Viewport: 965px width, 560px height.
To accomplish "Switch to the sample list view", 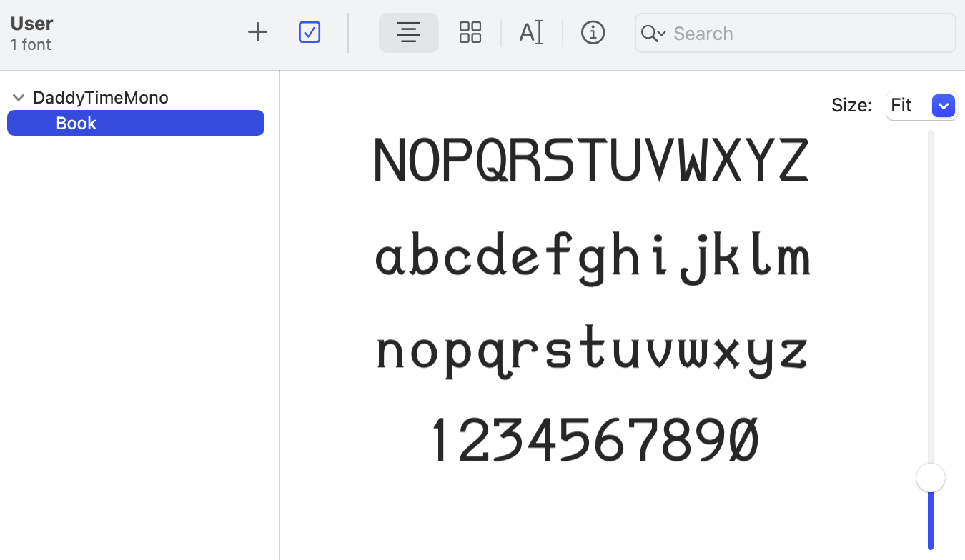I will pos(408,32).
